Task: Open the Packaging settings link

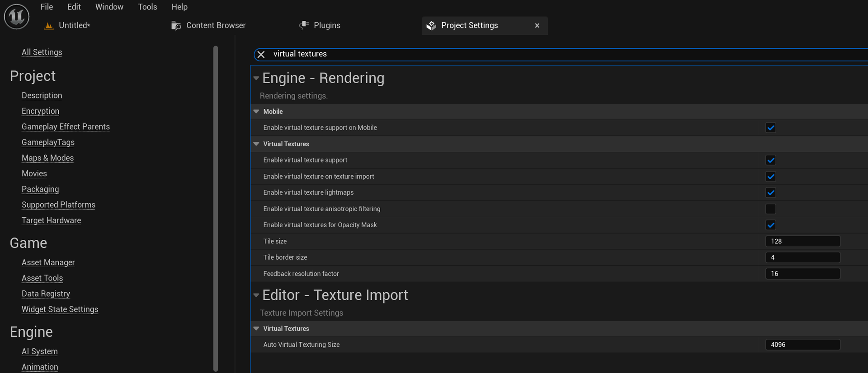Action: click(x=40, y=189)
